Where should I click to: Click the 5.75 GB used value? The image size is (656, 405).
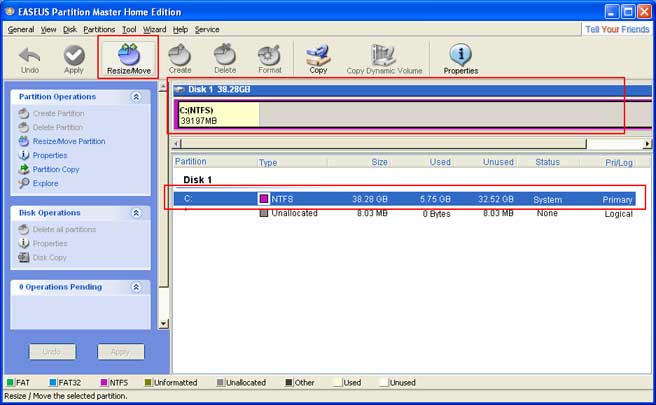tap(435, 199)
